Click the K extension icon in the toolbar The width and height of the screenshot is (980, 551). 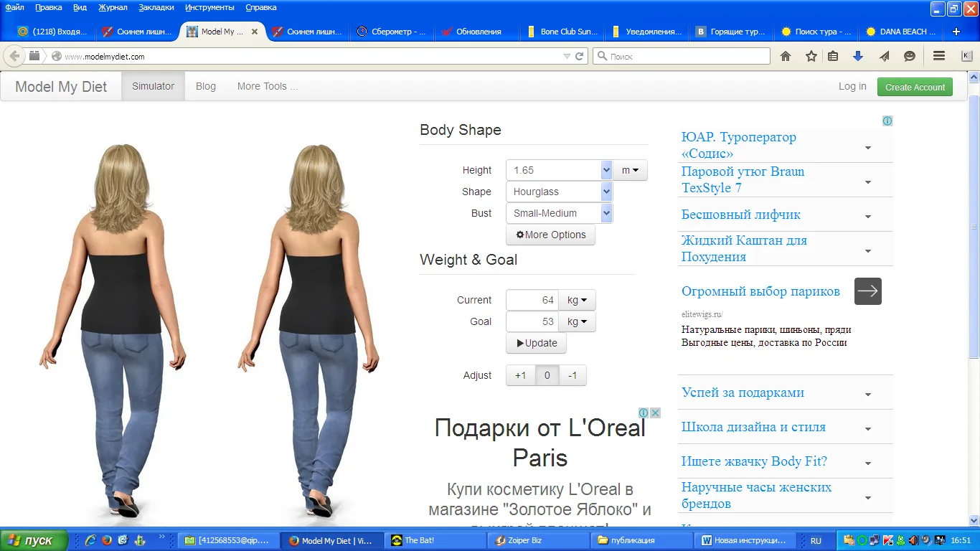966,56
